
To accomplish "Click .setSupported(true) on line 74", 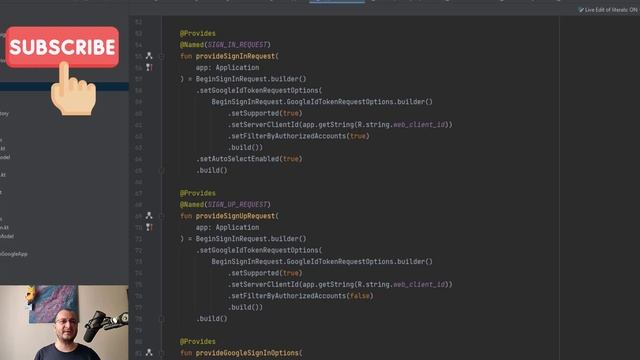I will pos(265,273).
